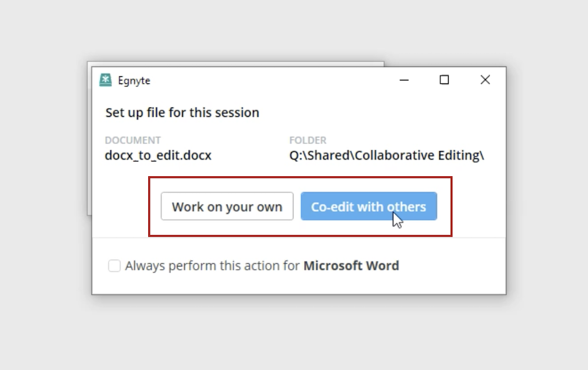588x370 pixels.
Task: Click the Egnyte title text
Action: click(x=134, y=80)
